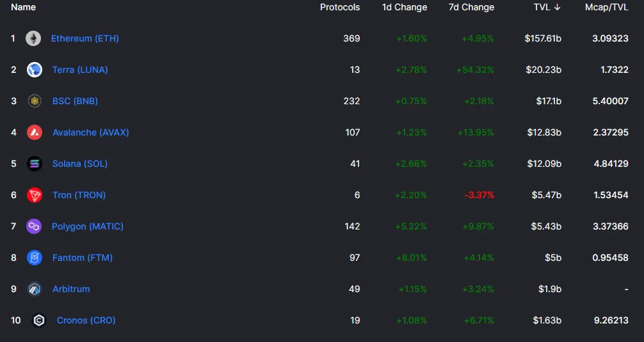This screenshot has width=644, height=342.
Task: Click the Cronos logo icon
Action: [39, 320]
